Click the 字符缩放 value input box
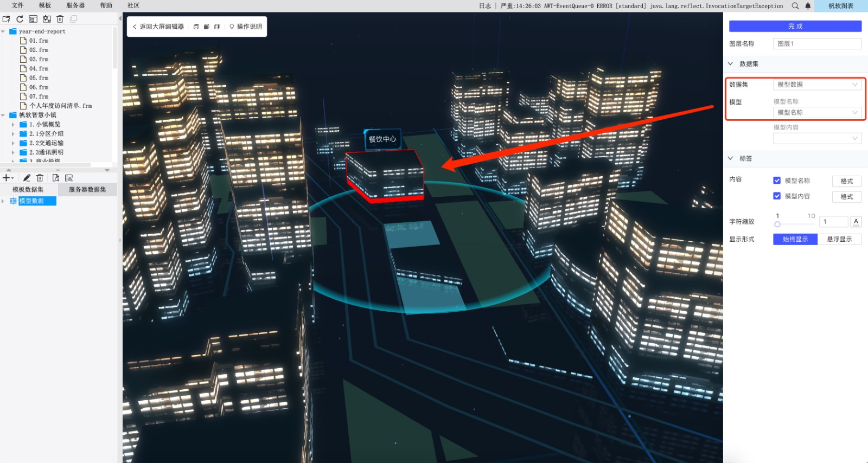Viewport: 868px width, 463px height. 833,222
